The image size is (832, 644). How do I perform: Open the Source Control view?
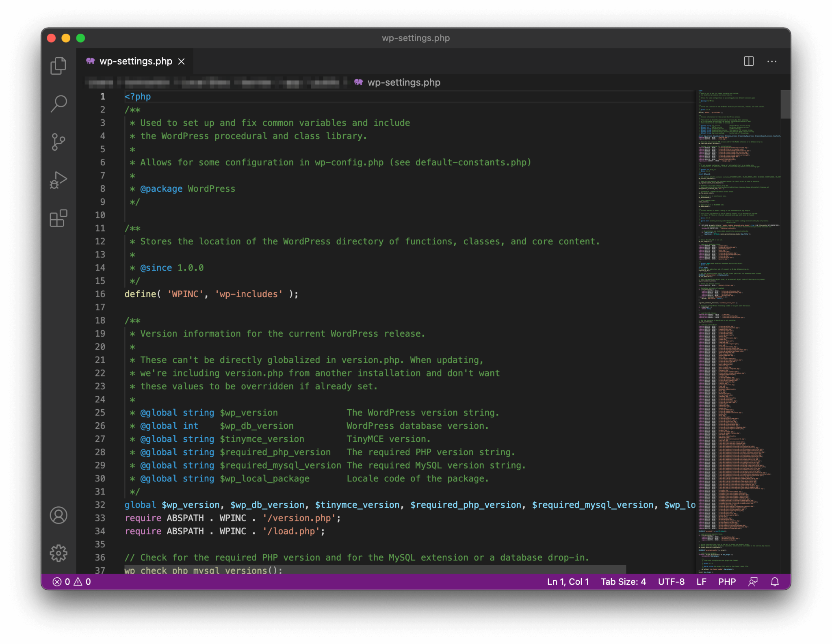tap(58, 142)
